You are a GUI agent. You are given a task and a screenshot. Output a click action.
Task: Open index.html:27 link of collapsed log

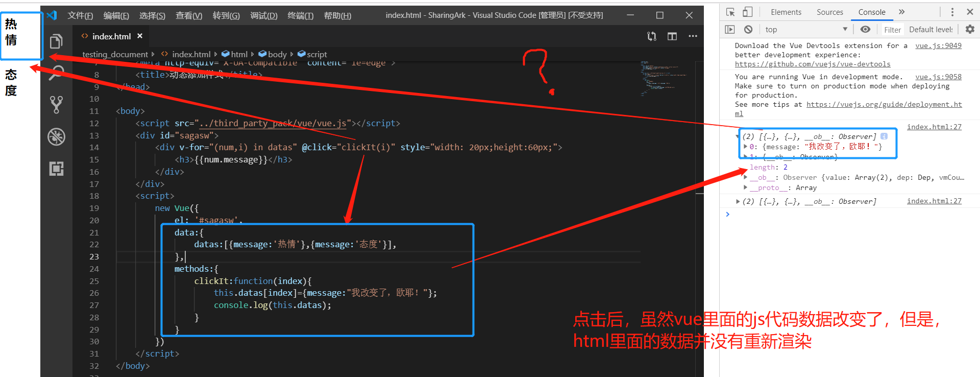[x=934, y=201]
